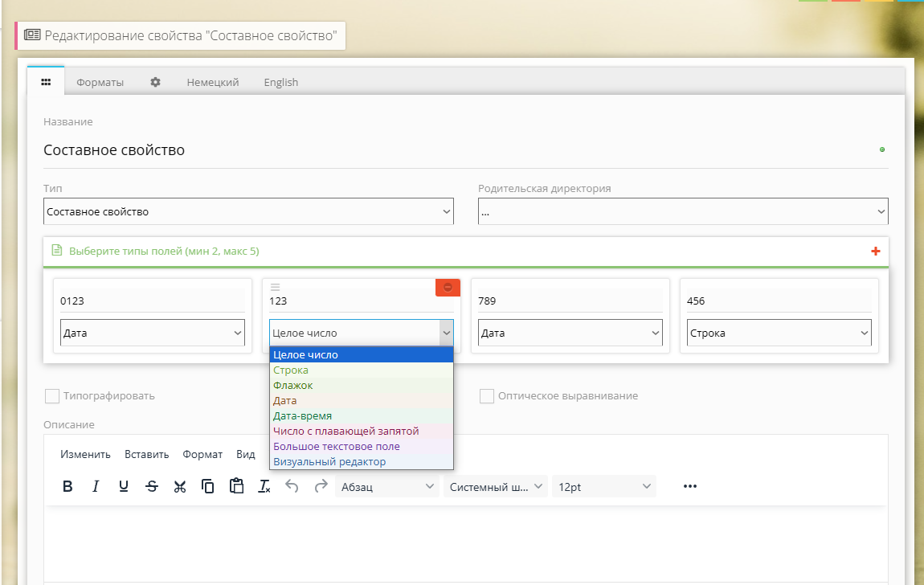Click the Bold formatting icon
Image resolution: width=924 pixels, height=585 pixels.
67,486
